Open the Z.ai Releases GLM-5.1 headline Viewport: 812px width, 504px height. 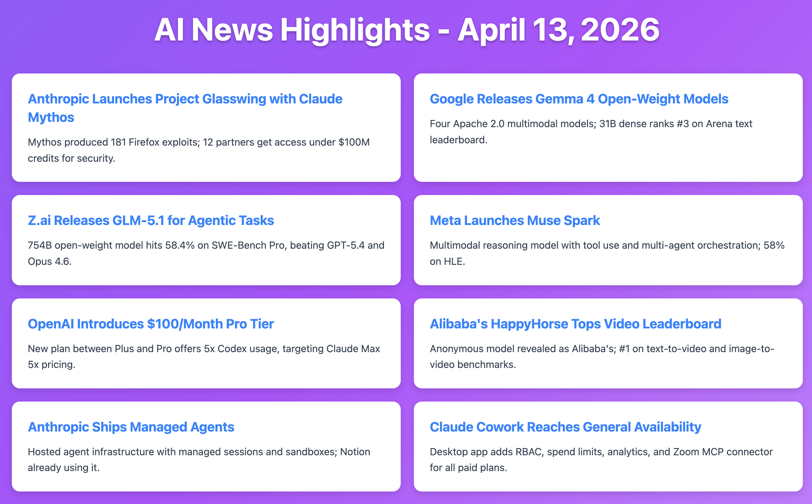[x=151, y=221]
